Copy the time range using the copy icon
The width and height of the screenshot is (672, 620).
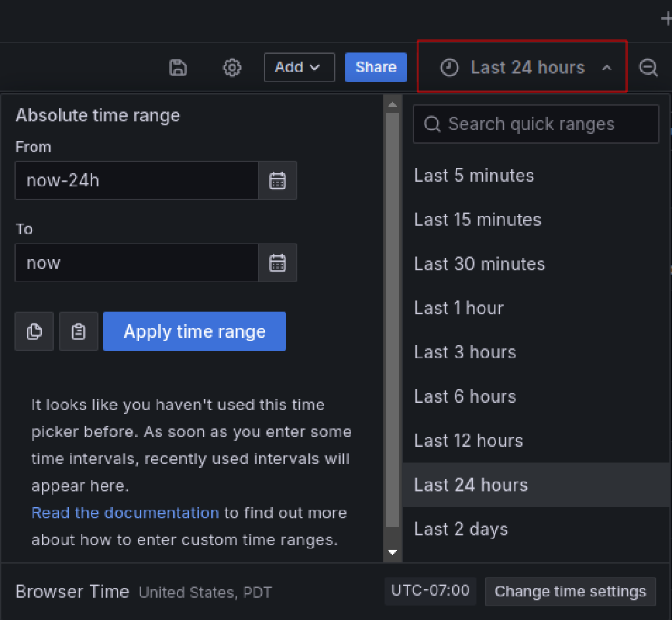coord(33,331)
